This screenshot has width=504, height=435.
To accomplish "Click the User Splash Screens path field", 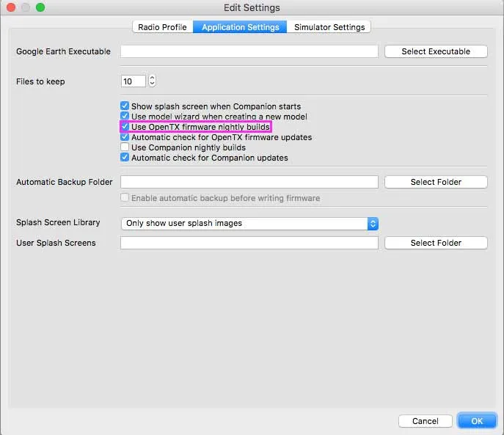I will click(x=249, y=243).
